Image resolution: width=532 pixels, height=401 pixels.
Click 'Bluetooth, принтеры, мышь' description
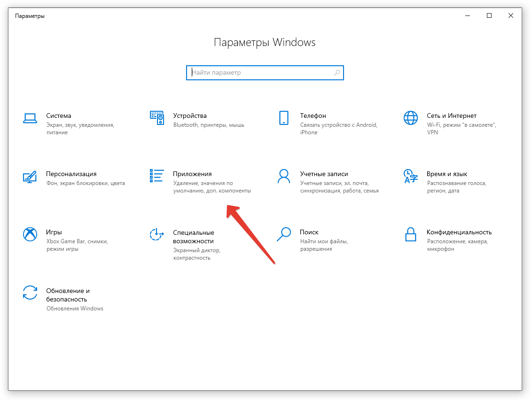tap(209, 125)
